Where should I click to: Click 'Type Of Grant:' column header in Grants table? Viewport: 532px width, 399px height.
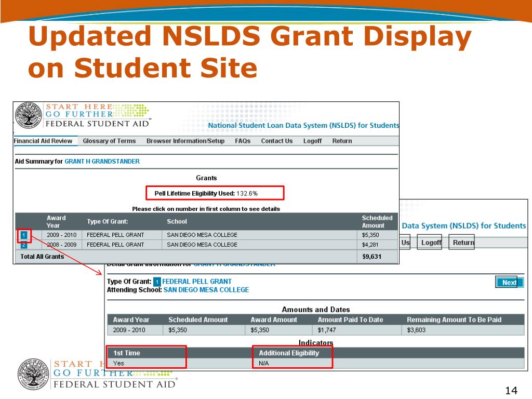(108, 221)
